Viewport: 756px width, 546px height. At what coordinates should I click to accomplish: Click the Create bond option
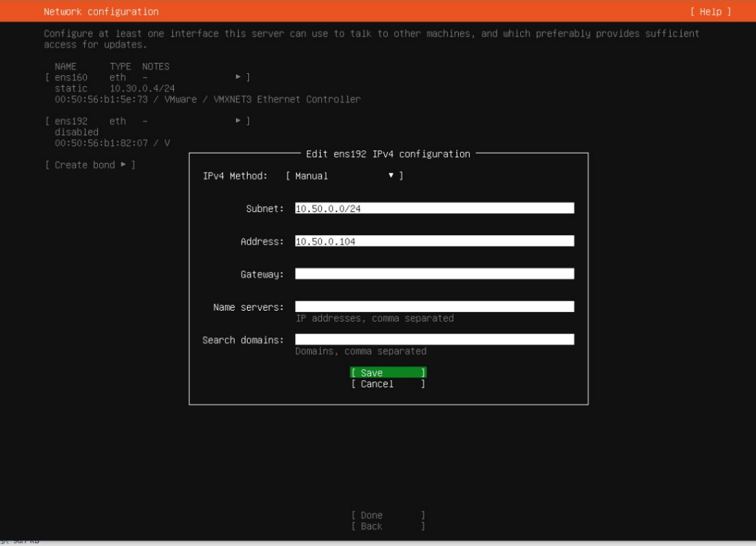pos(85,165)
